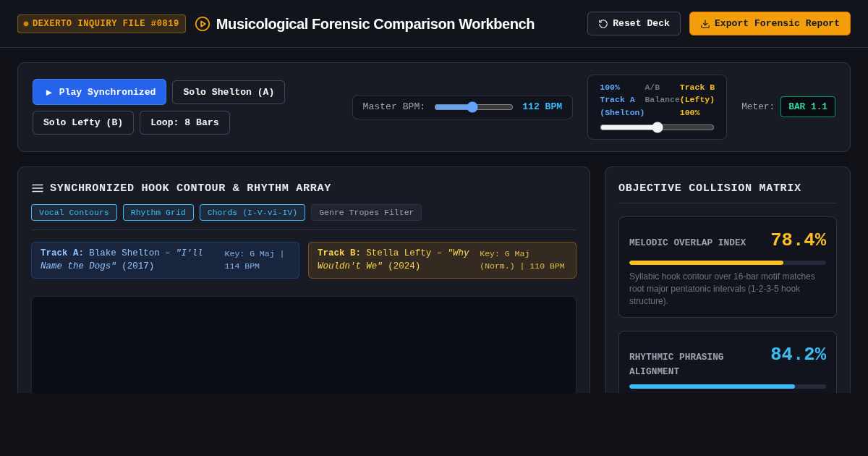Click the 112 BPM value
Viewport: 868px width, 456px height.
[542, 106]
